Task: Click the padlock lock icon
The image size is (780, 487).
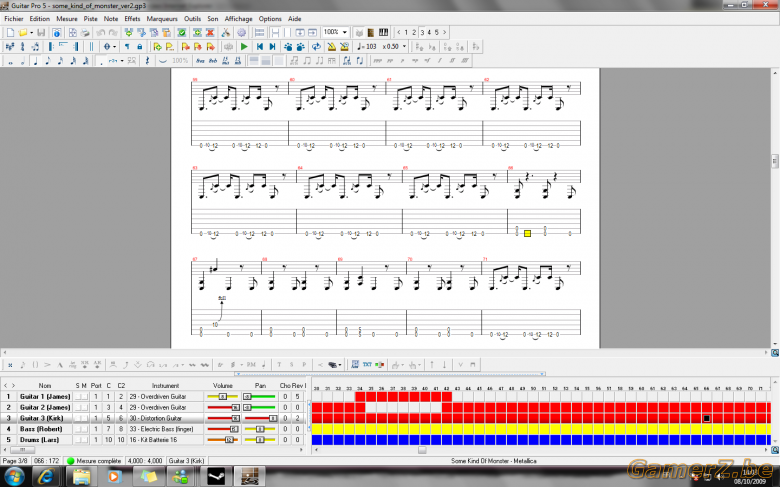Action: pyautogui.click(x=140, y=47)
